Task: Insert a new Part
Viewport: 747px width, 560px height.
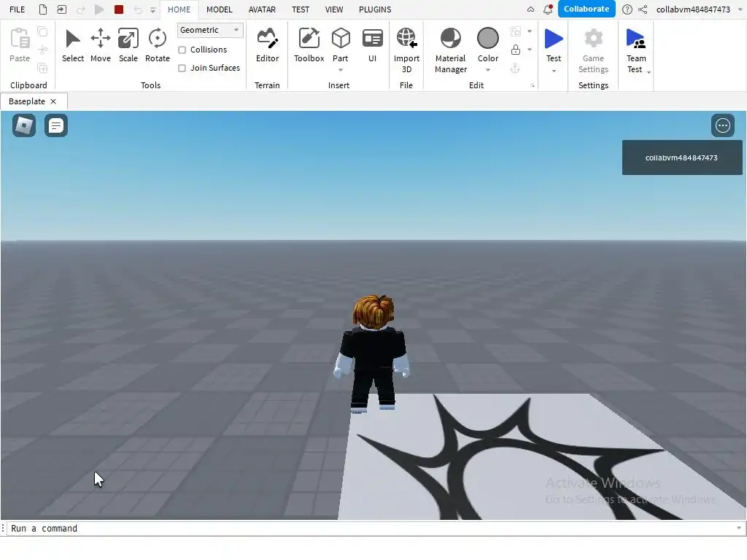Action: [341, 44]
